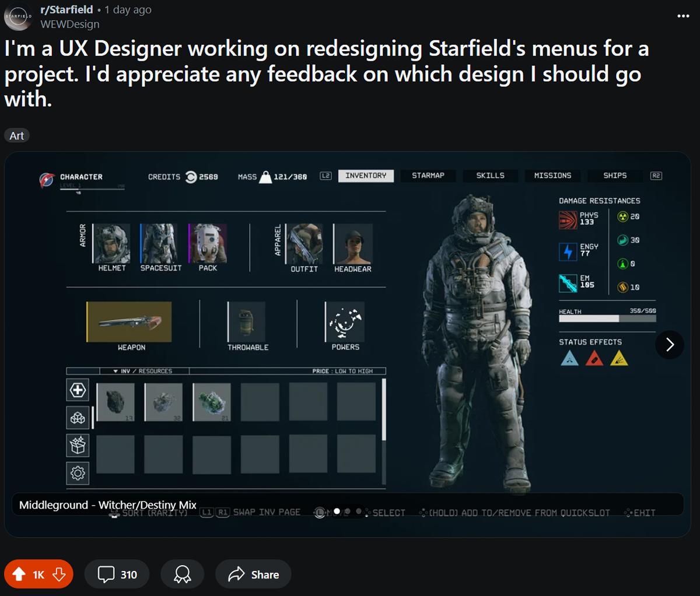
Task: Switch to the INVENTORY tab
Action: pyautogui.click(x=366, y=176)
